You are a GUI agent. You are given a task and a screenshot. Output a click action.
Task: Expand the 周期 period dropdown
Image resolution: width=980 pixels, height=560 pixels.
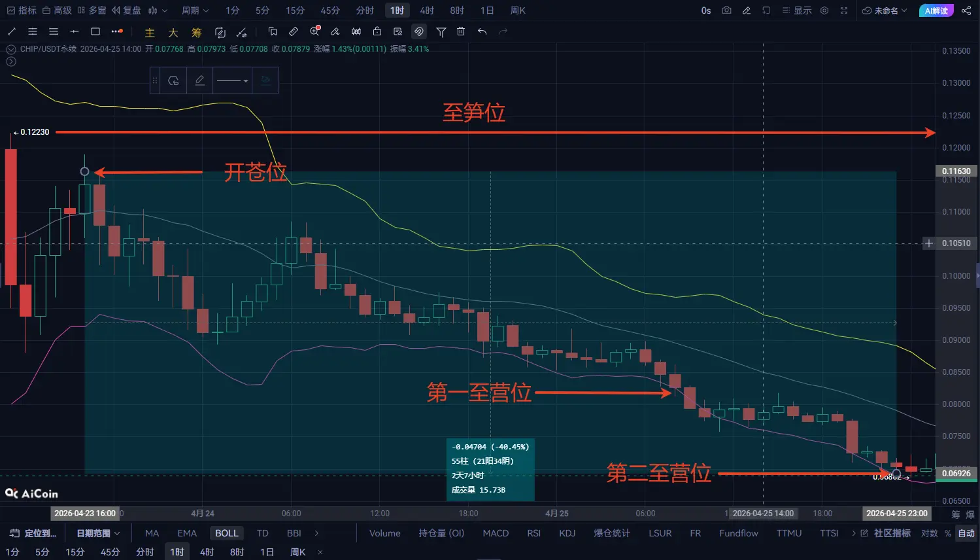coord(195,10)
